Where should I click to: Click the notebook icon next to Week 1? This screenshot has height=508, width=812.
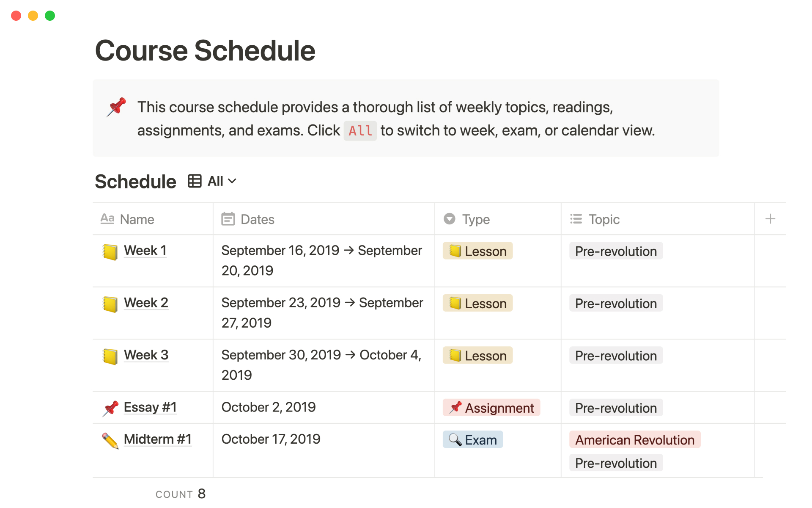tap(110, 252)
